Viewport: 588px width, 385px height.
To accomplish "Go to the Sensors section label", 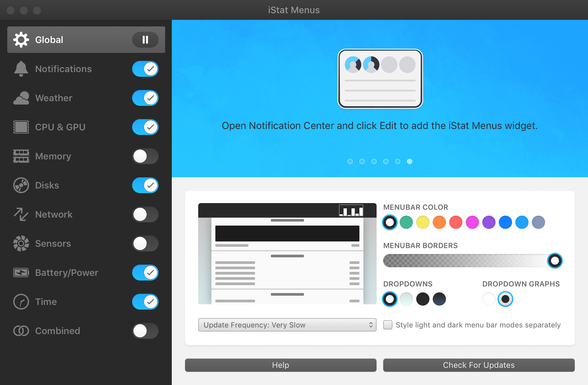I will (x=53, y=243).
